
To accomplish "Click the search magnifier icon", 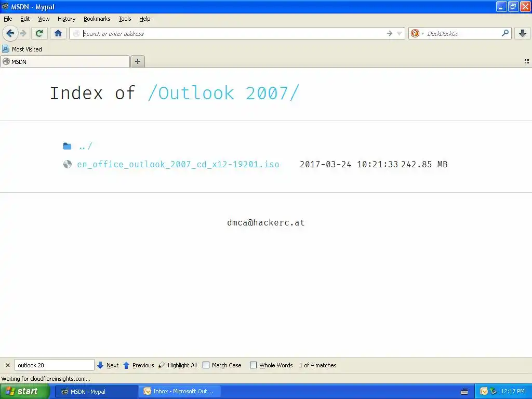I will (505, 33).
